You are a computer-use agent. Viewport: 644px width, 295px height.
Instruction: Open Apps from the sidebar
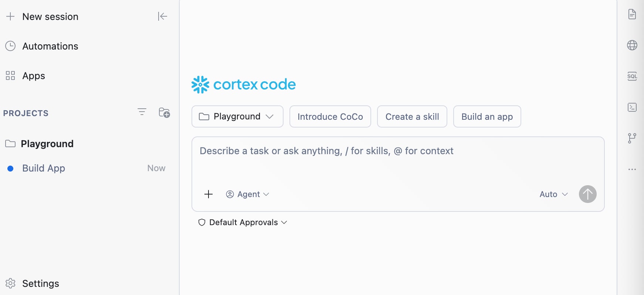(25, 76)
